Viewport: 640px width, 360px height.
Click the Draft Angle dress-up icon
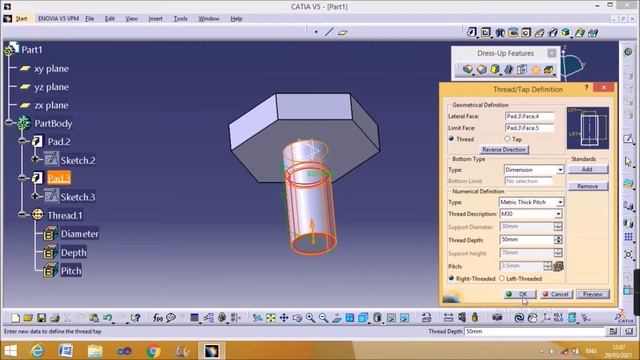pyautogui.click(x=495, y=69)
